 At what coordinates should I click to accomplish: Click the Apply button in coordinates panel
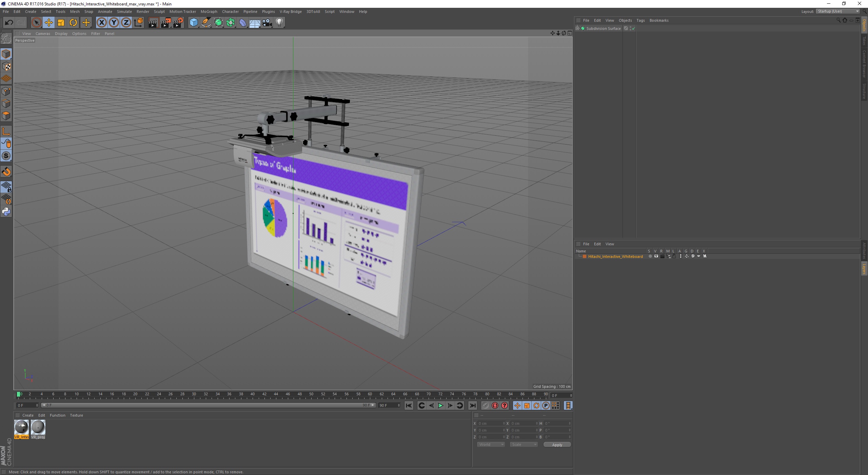556,444
